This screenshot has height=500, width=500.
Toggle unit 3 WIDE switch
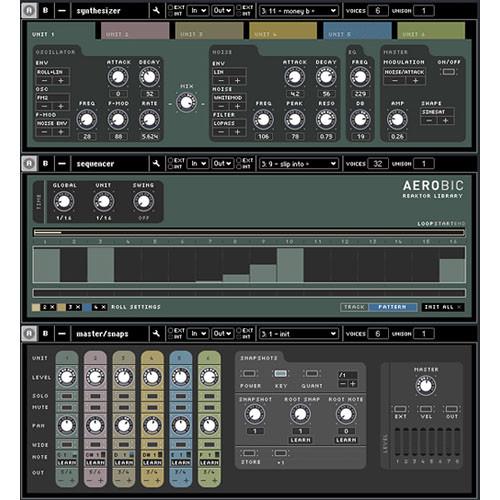coord(124,445)
